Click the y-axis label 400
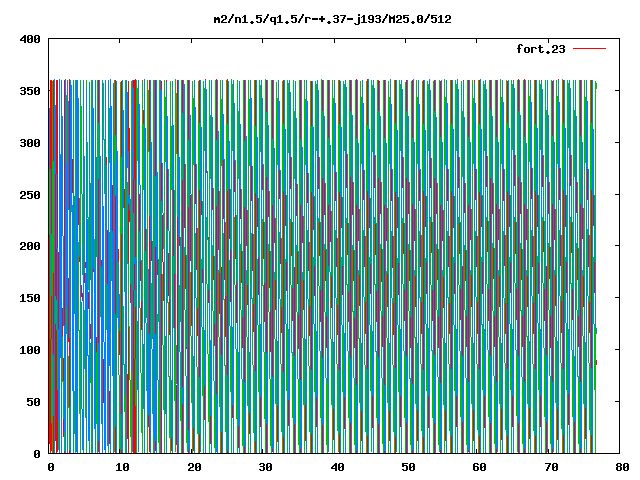Viewport: 640px width, 480px height. click(30, 39)
